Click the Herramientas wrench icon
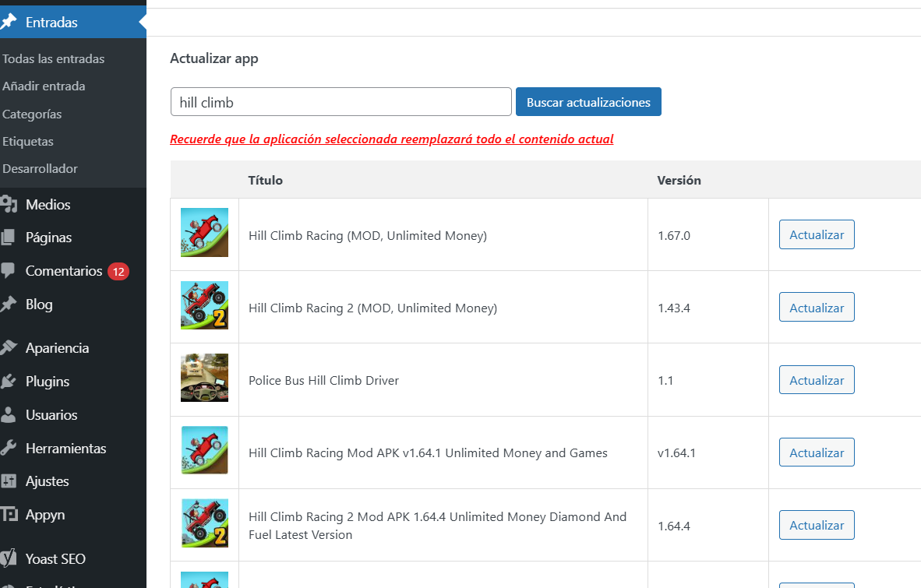The image size is (921, 588). click(9, 449)
